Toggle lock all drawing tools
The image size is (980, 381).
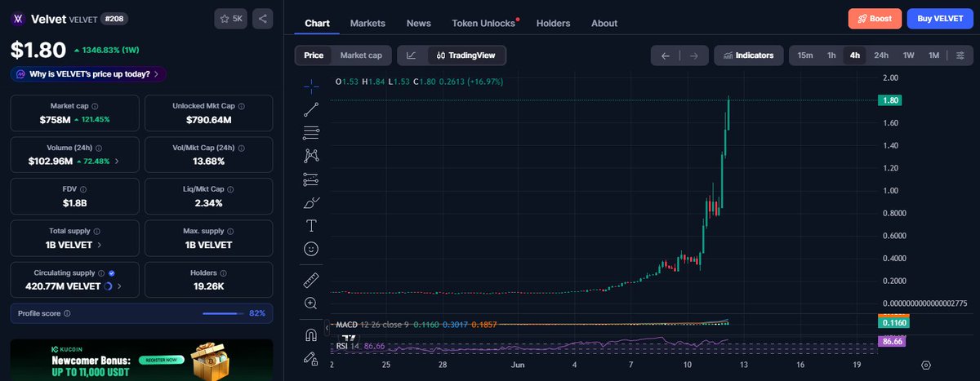311,357
